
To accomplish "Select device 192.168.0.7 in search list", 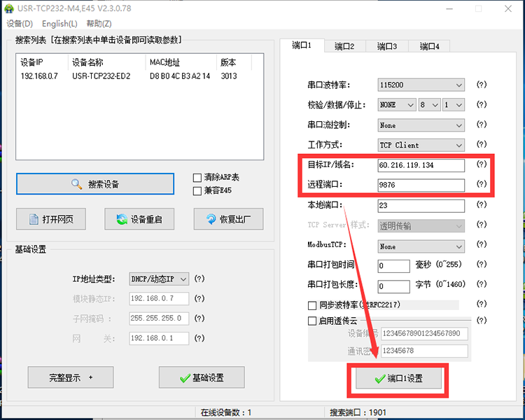I will coord(40,76).
